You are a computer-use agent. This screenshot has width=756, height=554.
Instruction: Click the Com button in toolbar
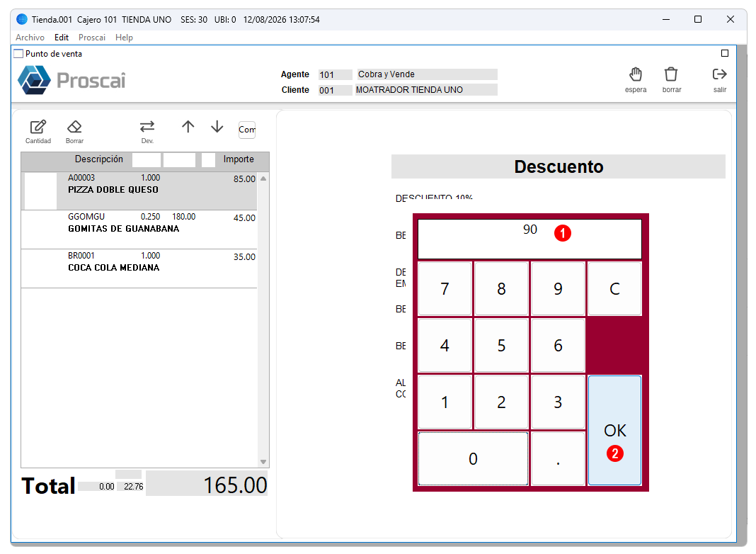point(247,130)
